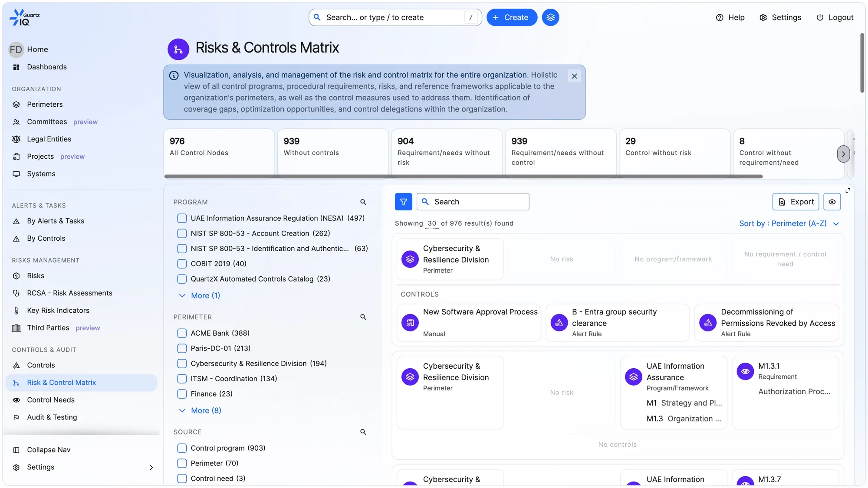Click the M1.3.1 requirement eye icon
This screenshot has width=868, height=488.
pyautogui.click(x=745, y=371)
